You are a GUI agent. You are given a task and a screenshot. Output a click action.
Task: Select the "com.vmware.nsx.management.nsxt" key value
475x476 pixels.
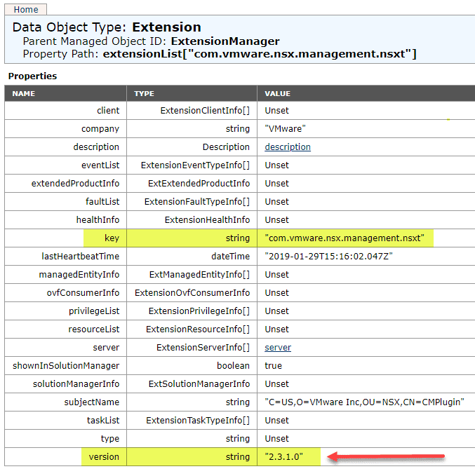click(344, 238)
